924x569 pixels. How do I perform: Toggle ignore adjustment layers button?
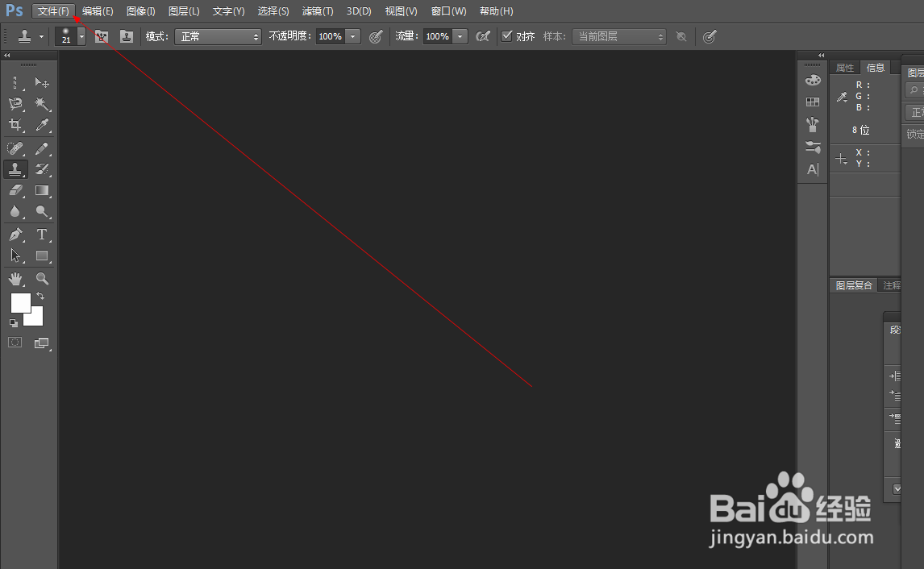click(x=681, y=36)
